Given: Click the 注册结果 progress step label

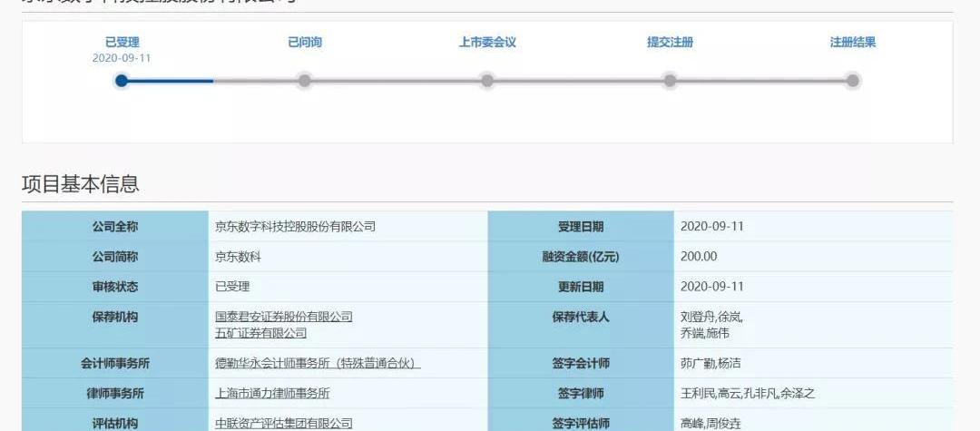Looking at the screenshot, I should (852, 43).
